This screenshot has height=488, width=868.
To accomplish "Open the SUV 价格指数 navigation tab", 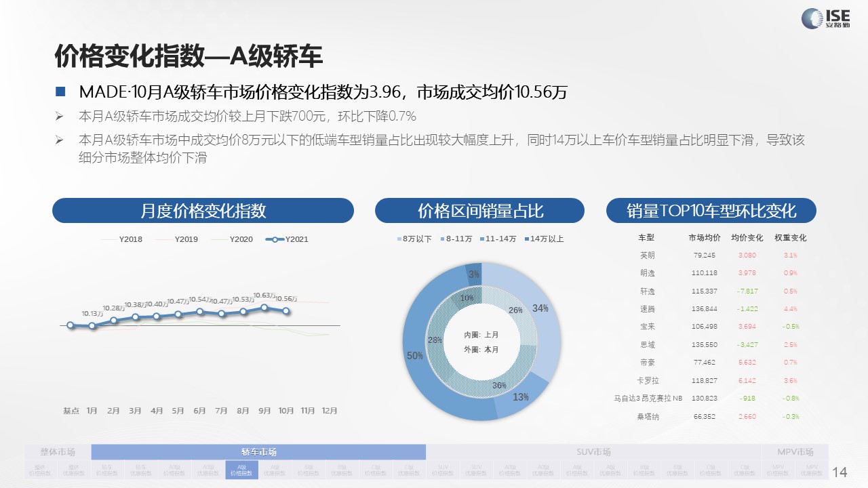I will tap(443, 470).
